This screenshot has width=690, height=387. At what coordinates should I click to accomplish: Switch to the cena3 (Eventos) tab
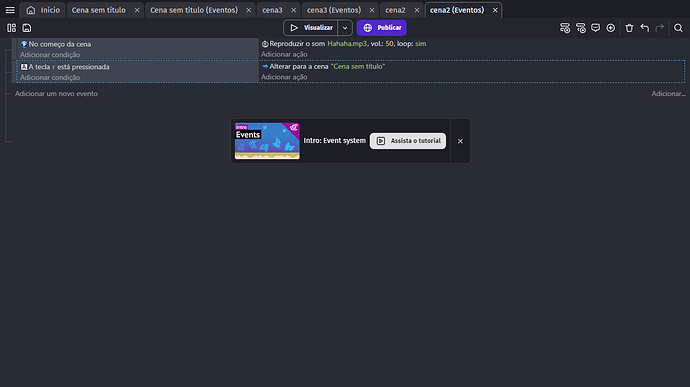coord(334,10)
